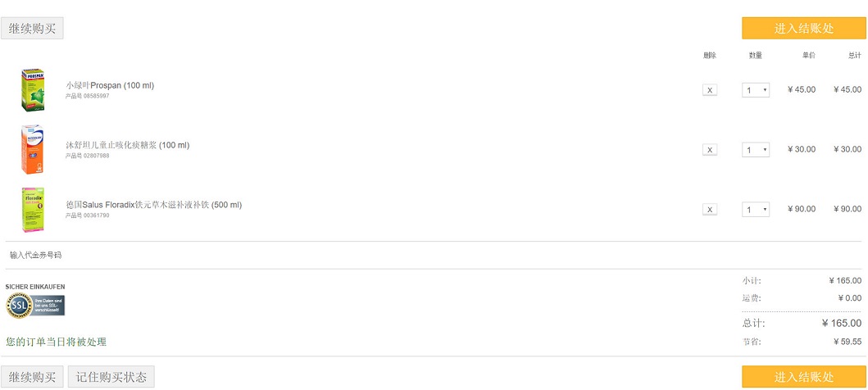Remove Prospan item with X button
The width and height of the screenshot is (868, 390).
click(x=710, y=89)
